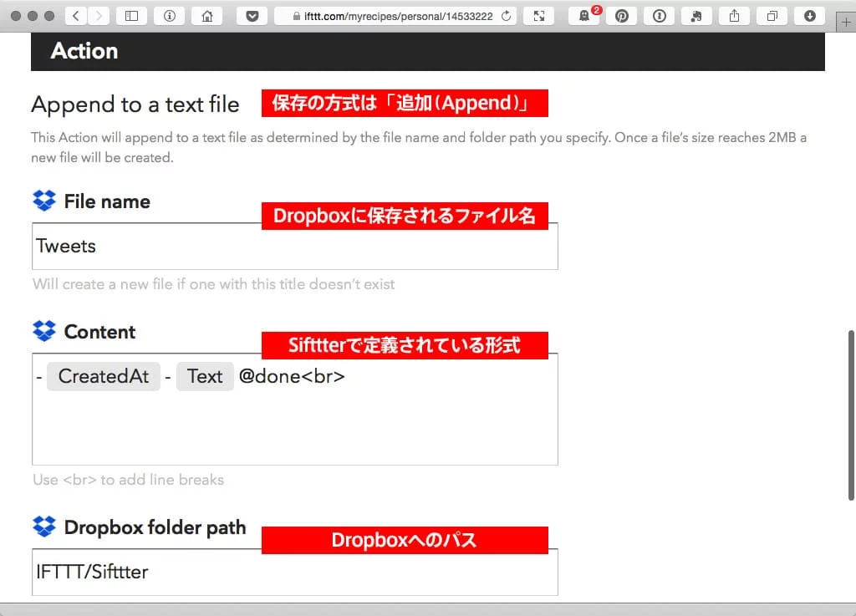Click the "File name" field label
The width and height of the screenshot is (856, 616).
(x=107, y=201)
